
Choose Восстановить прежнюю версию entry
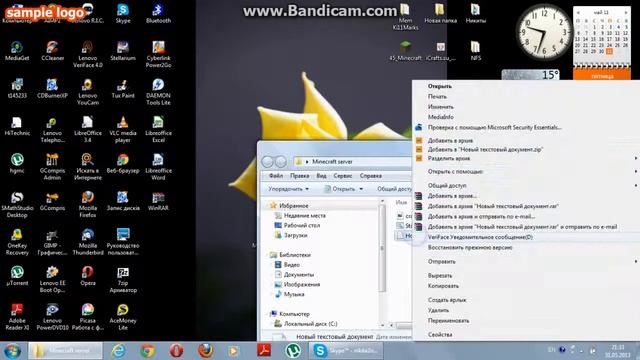point(470,247)
